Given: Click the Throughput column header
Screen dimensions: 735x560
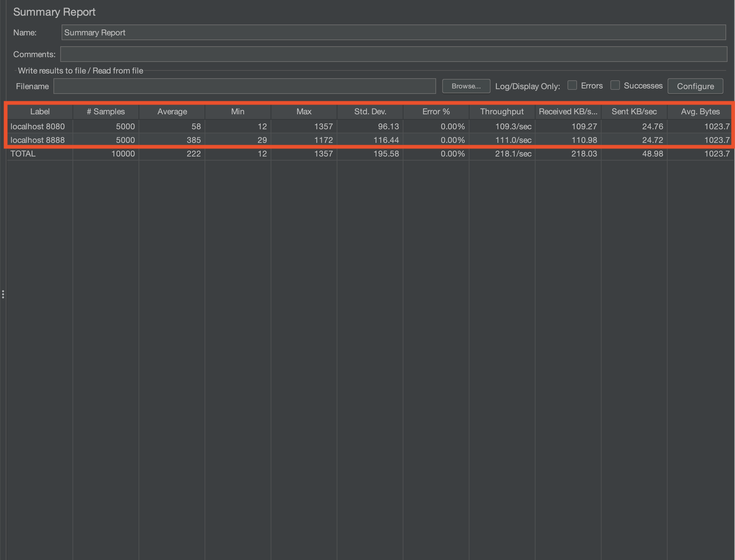Looking at the screenshot, I should tap(502, 112).
